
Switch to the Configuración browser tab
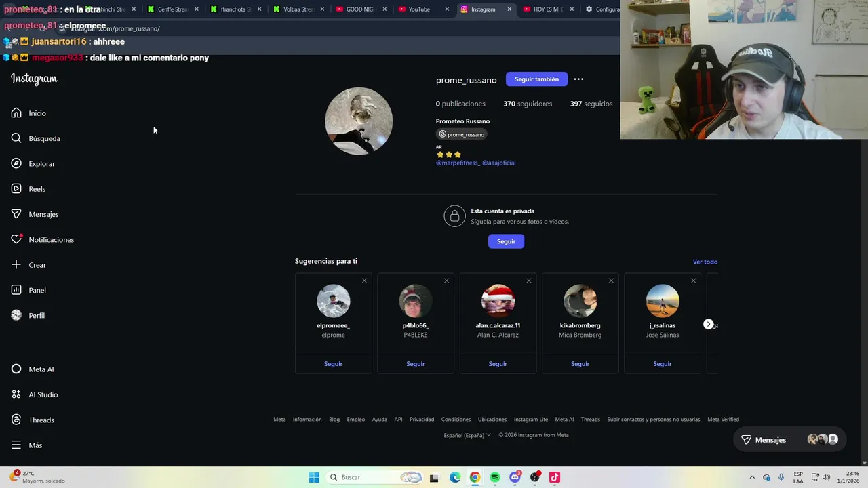point(602,9)
